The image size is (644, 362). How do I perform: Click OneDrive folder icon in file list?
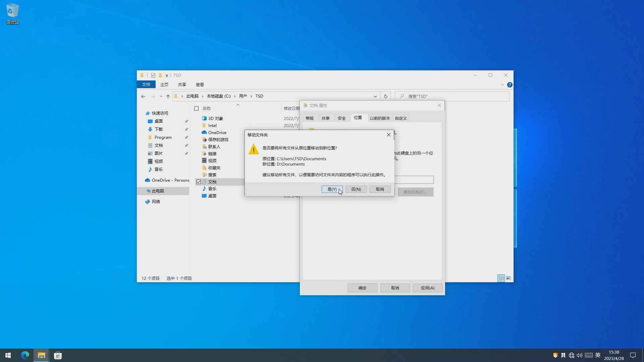click(204, 132)
